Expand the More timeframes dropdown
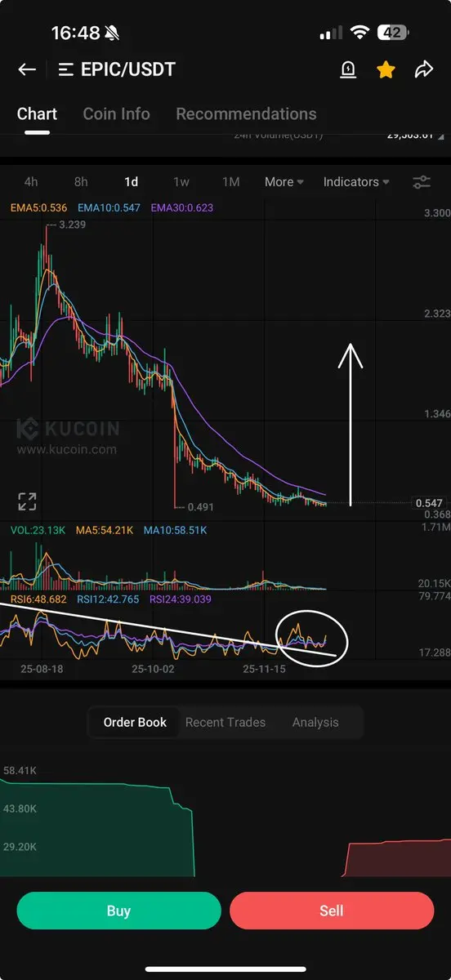451x980 pixels. pyautogui.click(x=284, y=182)
